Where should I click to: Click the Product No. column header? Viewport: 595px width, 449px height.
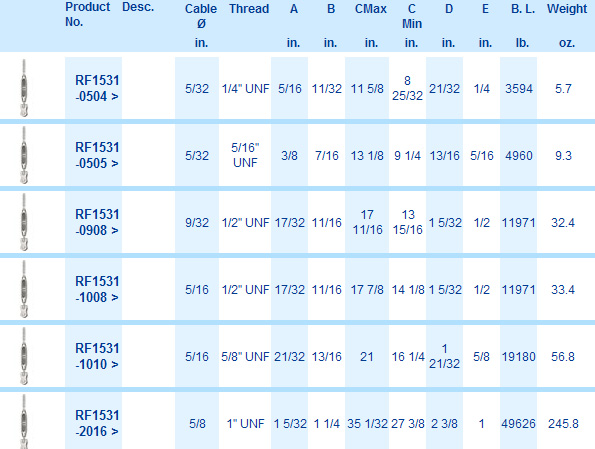pos(88,14)
